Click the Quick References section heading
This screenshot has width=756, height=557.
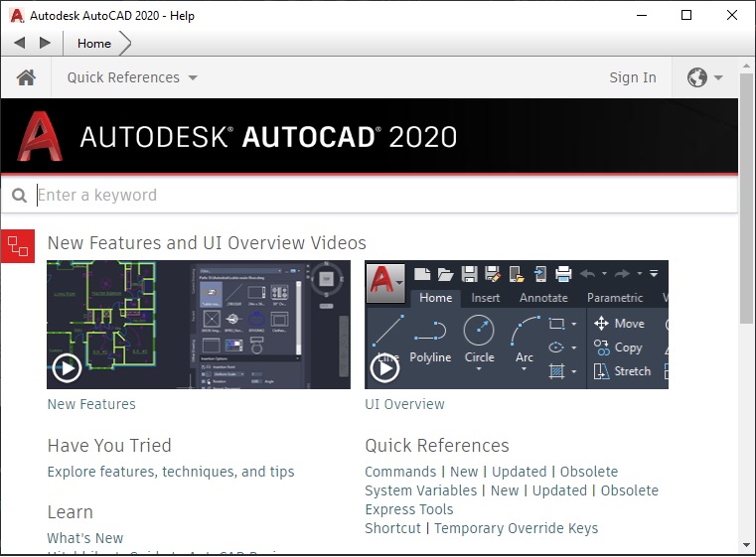(x=437, y=445)
